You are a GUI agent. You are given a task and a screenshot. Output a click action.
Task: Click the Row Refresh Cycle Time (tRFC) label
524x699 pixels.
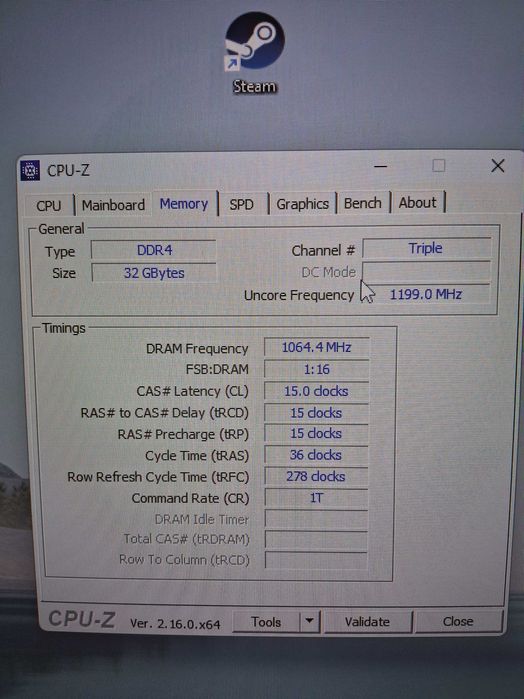158,477
